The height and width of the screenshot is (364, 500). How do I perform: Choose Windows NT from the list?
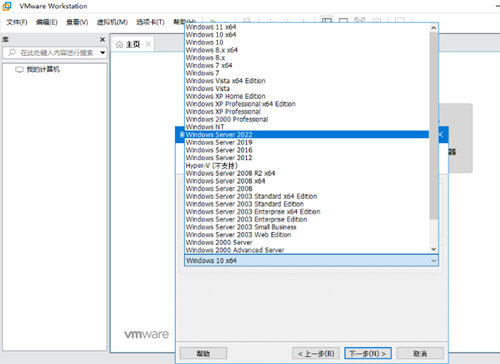[307, 127]
